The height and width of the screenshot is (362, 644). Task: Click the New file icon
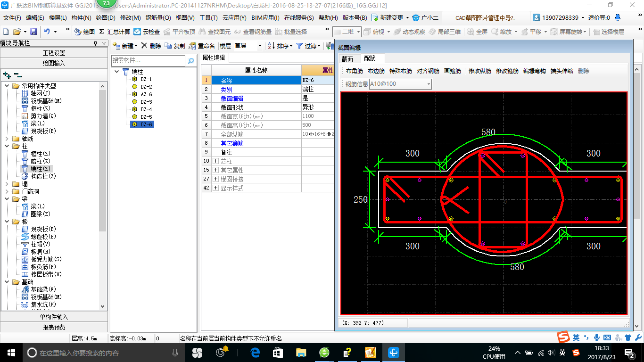[x=6, y=32]
